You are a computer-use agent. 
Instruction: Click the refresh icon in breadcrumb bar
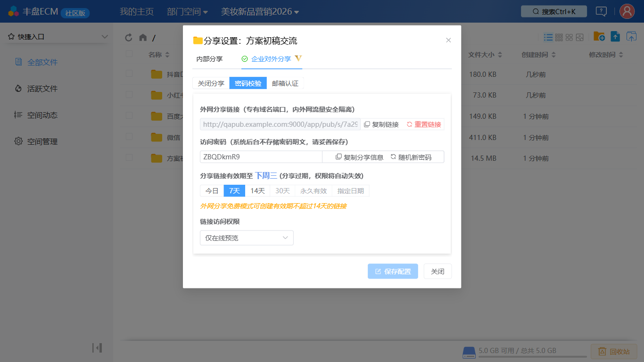click(x=128, y=38)
